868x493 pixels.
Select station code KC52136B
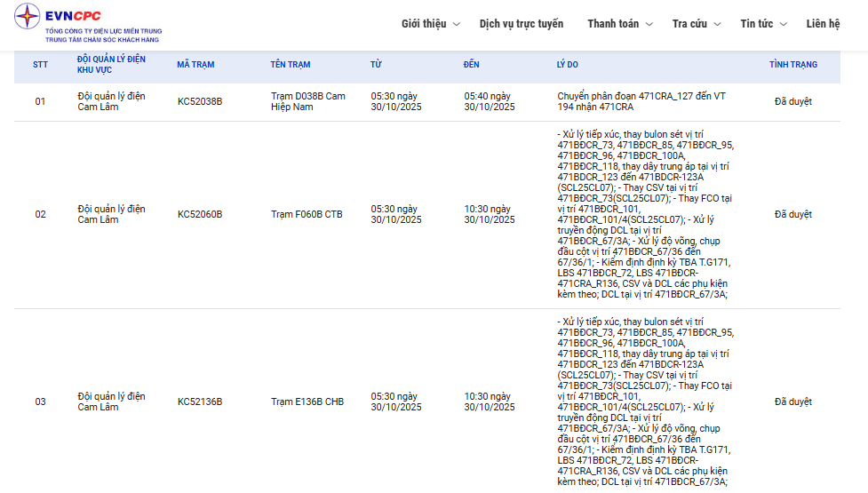point(200,402)
